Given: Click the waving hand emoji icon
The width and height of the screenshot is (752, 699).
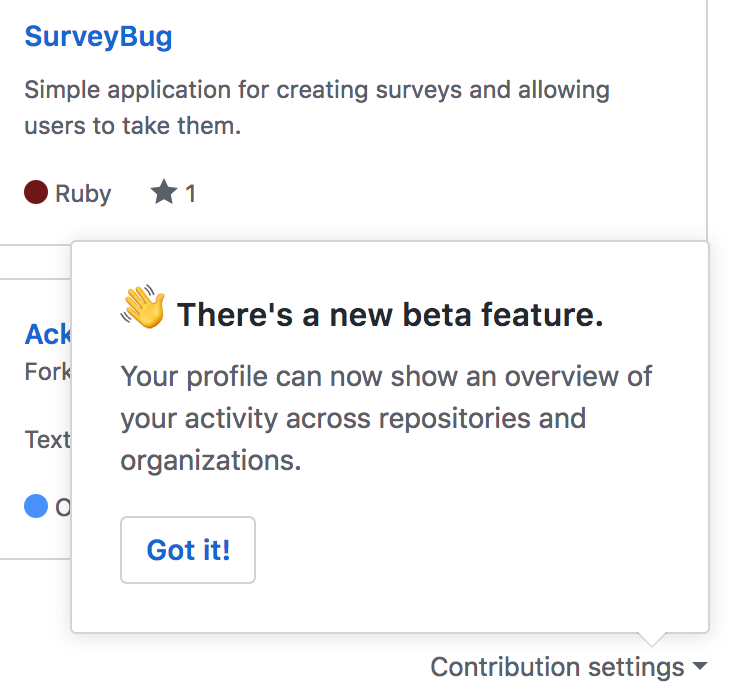Looking at the screenshot, I should 143,307.
